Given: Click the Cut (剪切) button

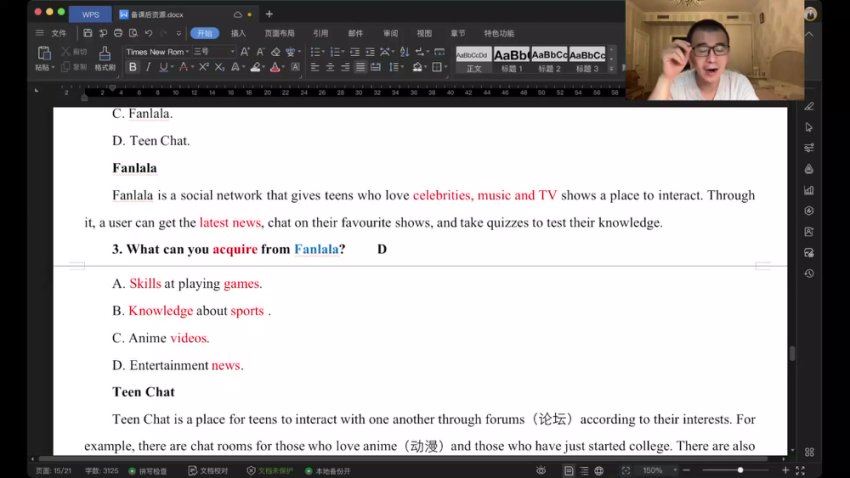Looking at the screenshot, I should 74,51.
